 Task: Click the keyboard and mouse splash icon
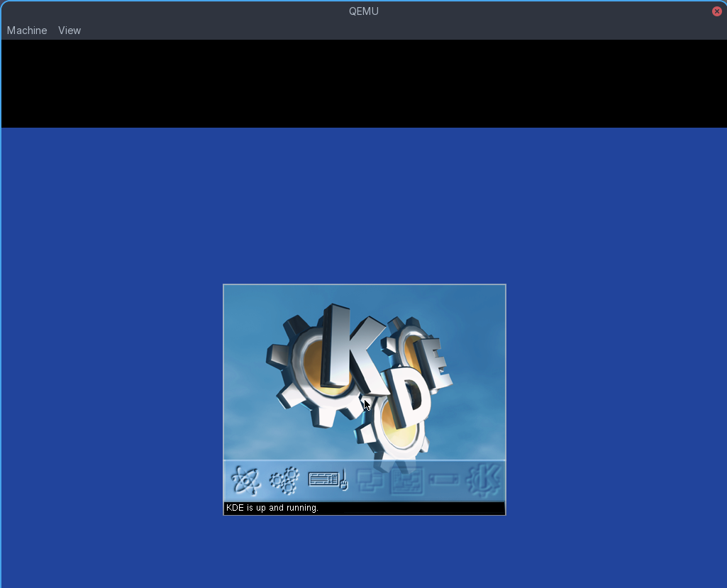(328, 479)
